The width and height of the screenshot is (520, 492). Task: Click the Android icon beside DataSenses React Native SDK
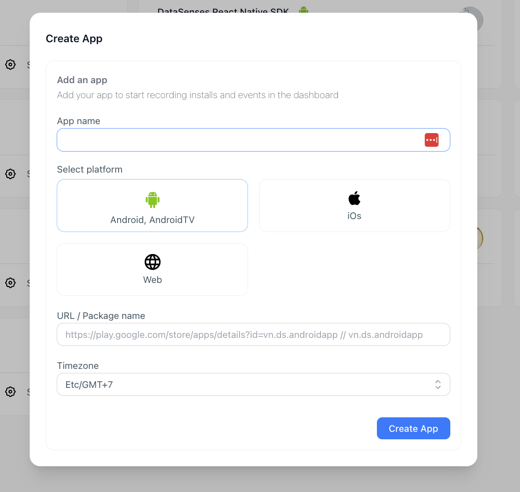click(303, 10)
